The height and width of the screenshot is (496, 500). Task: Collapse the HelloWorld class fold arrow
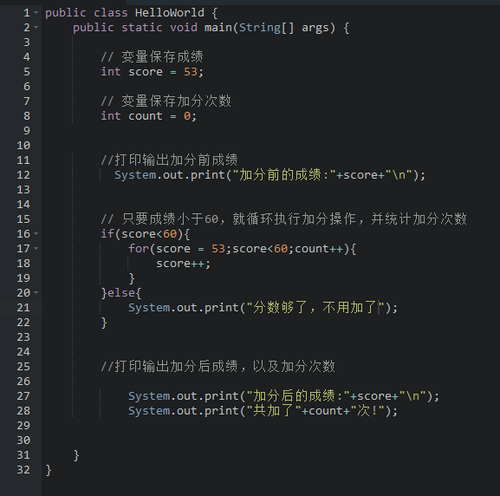click(x=36, y=13)
